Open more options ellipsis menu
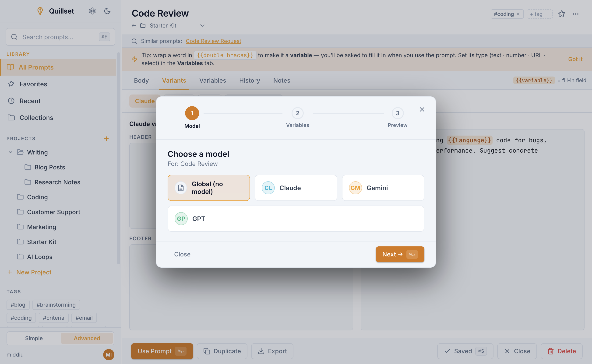 tap(576, 14)
